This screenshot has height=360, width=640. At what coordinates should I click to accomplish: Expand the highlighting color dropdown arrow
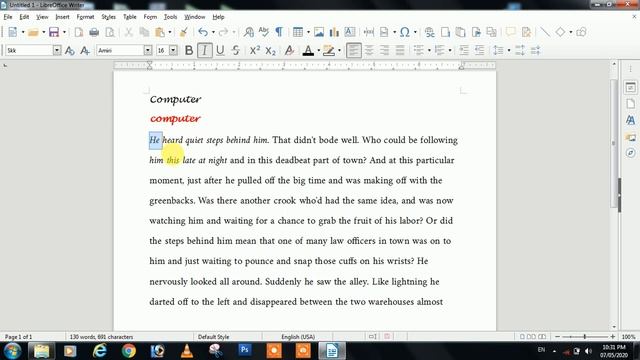tap(339, 50)
